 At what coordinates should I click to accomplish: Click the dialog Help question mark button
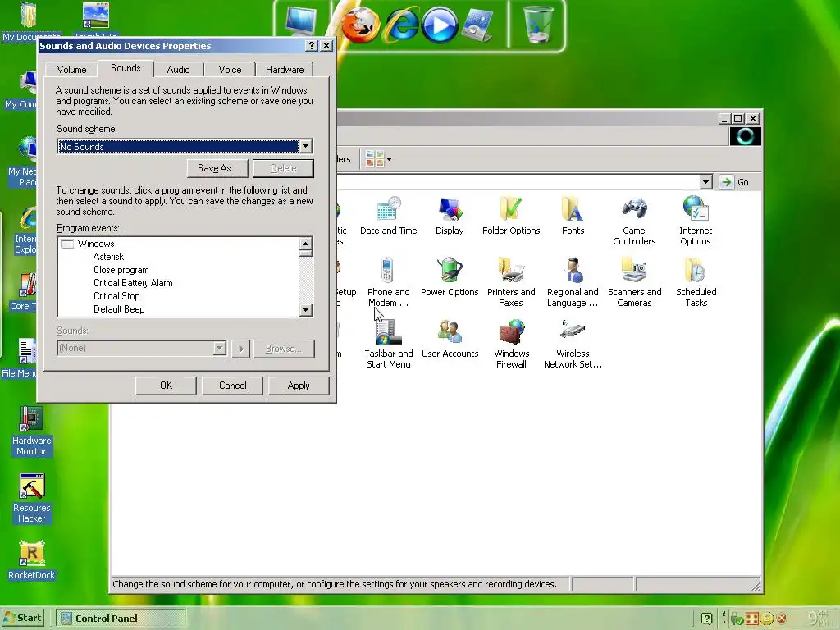point(311,46)
